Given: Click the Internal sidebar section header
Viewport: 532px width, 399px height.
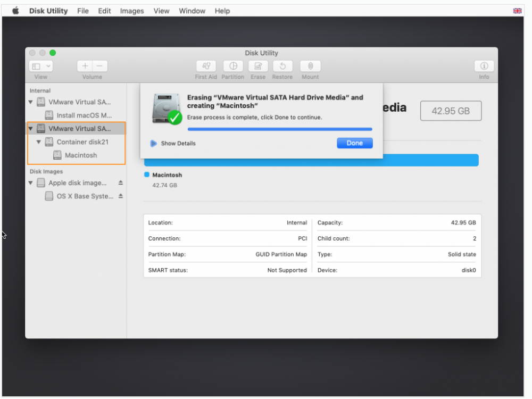Looking at the screenshot, I should [40, 90].
